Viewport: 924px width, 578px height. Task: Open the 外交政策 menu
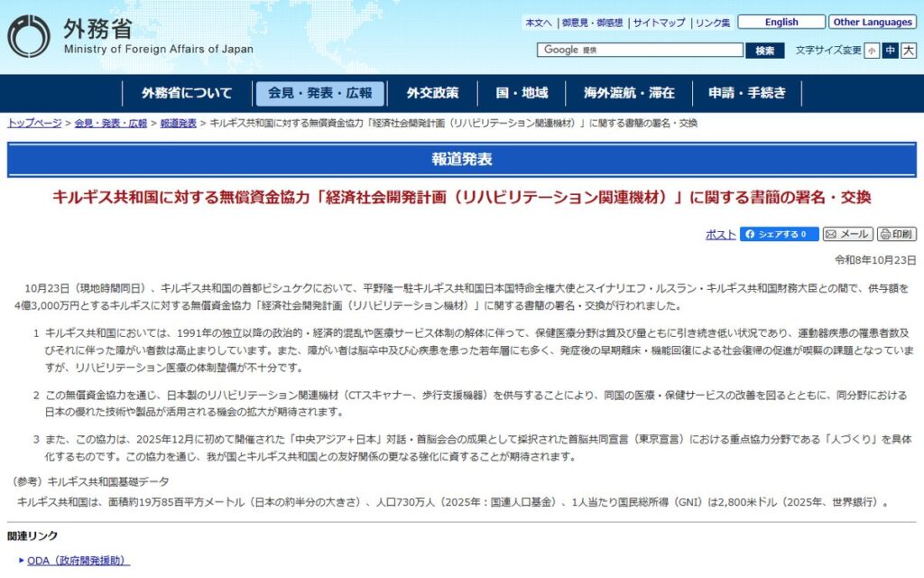click(x=432, y=93)
